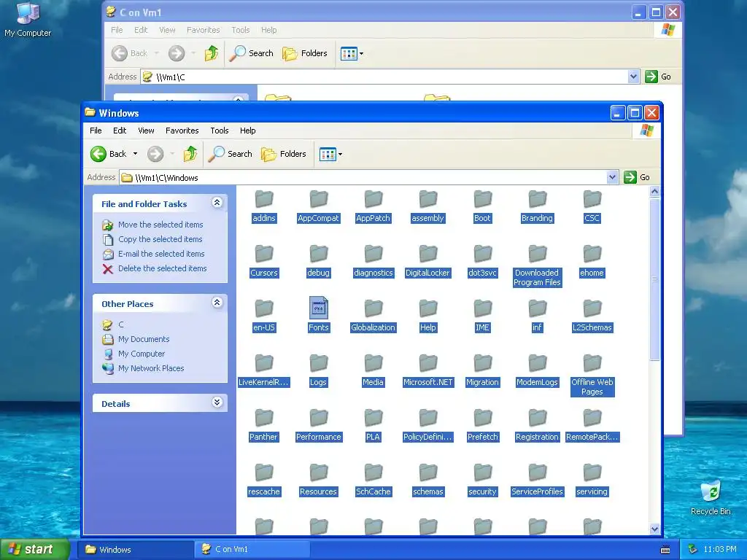Select the Downloaded Program Files folder
The image size is (747, 560).
[537, 267]
